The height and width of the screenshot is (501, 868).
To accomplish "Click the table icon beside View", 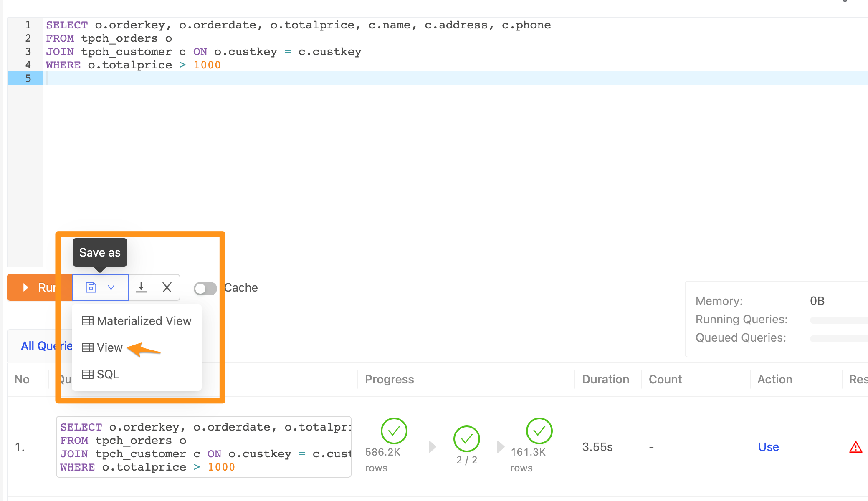I will (88, 347).
